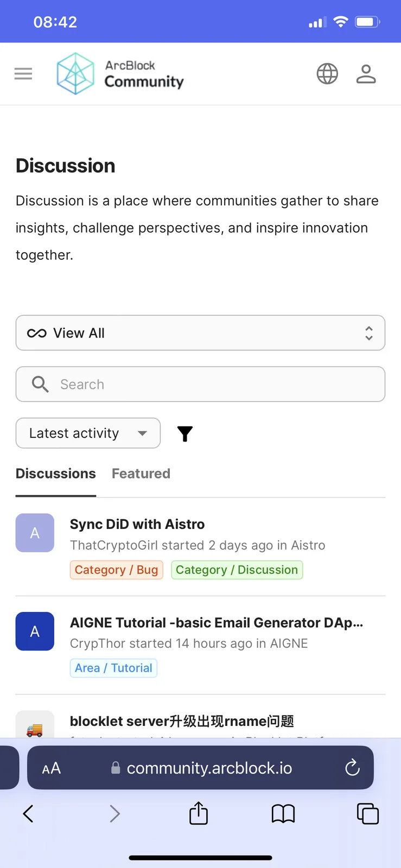Viewport: 401px width, 868px height.
Task: Click the infinity icon in View All
Action: tap(36, 333)
